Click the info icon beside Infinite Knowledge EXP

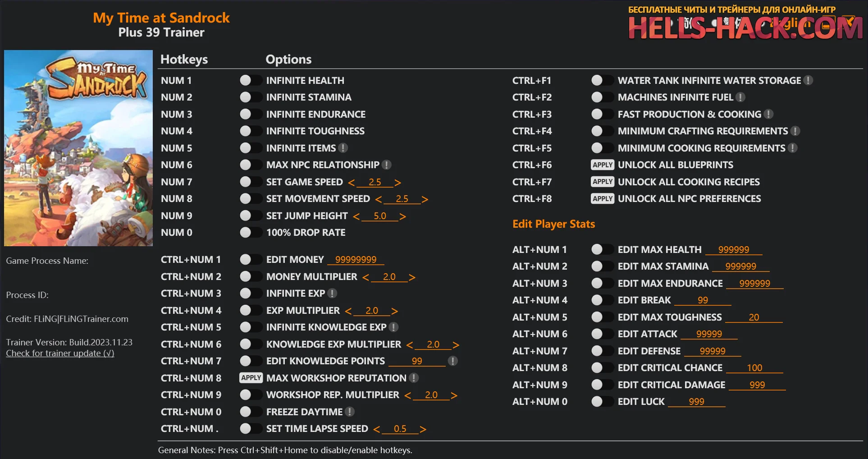[x=393, y=327]
